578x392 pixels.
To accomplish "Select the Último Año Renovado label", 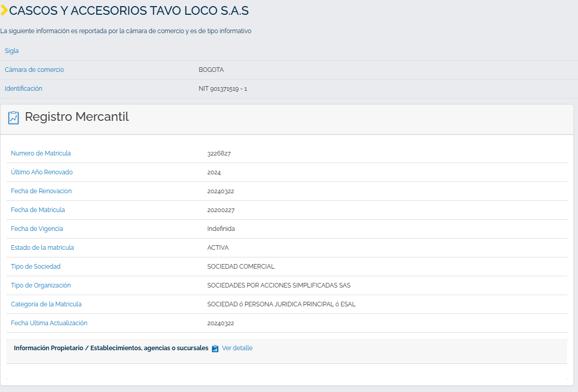I will (x=42, y=172).
